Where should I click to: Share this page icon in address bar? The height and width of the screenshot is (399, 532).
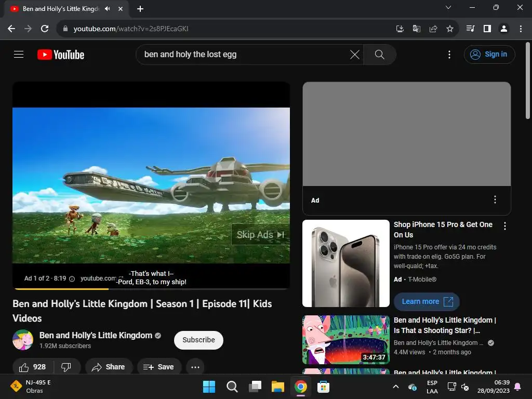[x=433, y=29]
